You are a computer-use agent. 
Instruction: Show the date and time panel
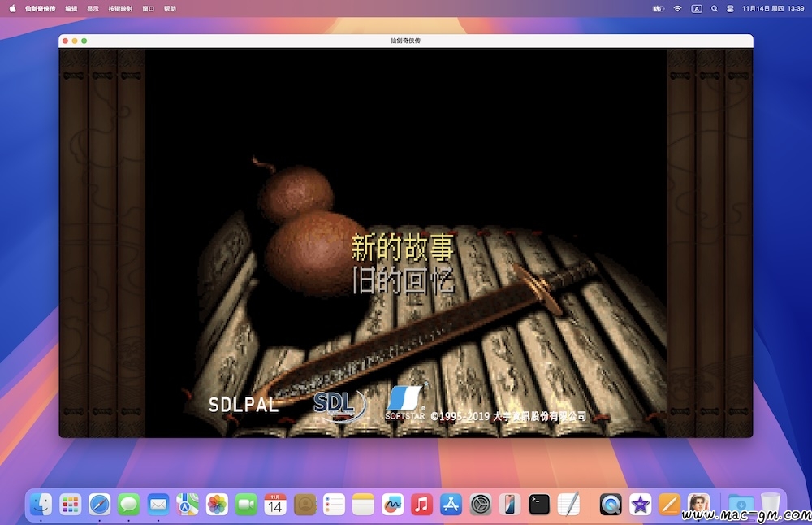click(773, 8)
